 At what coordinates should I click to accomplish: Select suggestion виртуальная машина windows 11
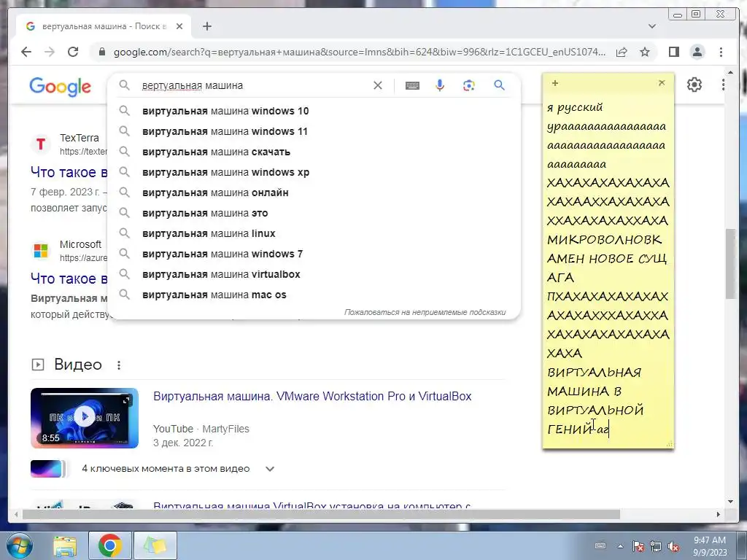314,131
